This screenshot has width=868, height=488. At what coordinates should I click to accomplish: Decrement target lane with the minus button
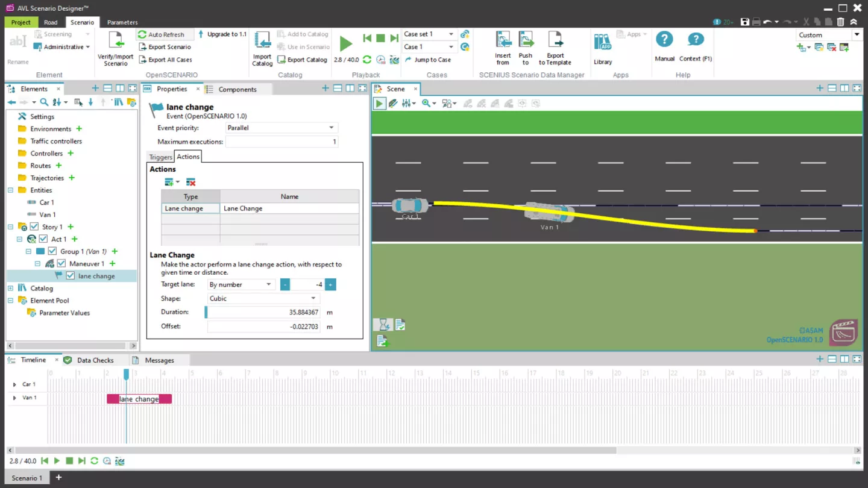[x=285, y=284]
